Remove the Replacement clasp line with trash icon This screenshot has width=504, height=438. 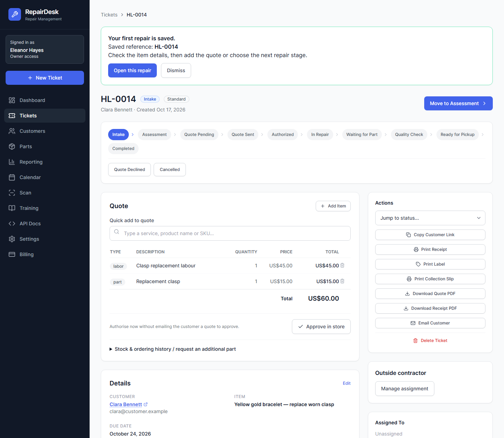[342, 281]
